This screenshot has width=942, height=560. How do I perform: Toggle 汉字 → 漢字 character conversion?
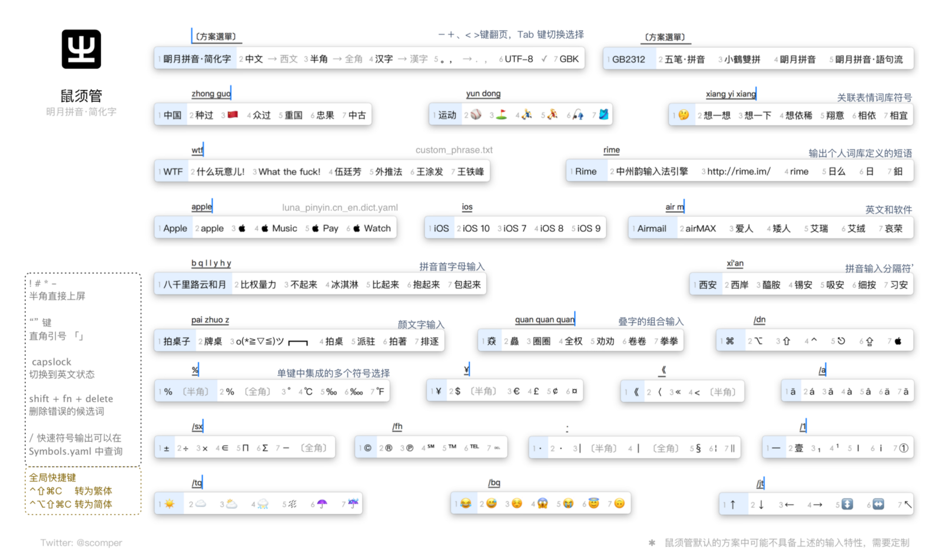point(402,59)
